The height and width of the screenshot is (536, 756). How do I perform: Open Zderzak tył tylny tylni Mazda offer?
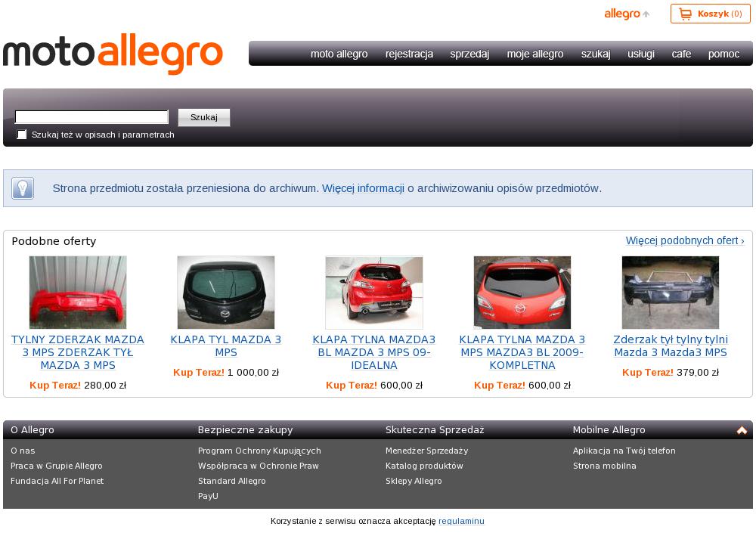670,345
